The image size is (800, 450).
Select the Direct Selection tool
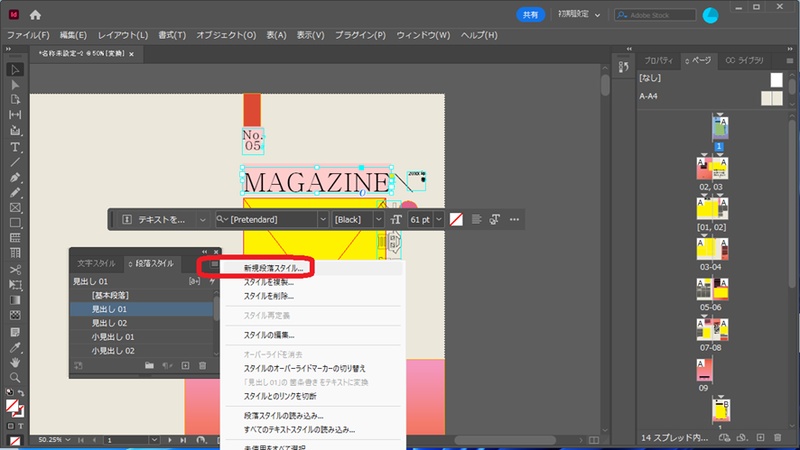[x=15, y=85]
